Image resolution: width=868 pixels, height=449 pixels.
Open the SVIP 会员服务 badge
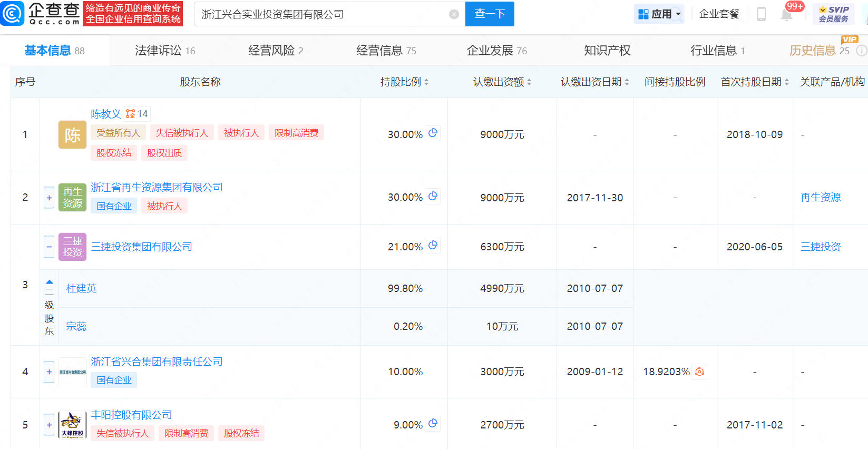point(833,14)
